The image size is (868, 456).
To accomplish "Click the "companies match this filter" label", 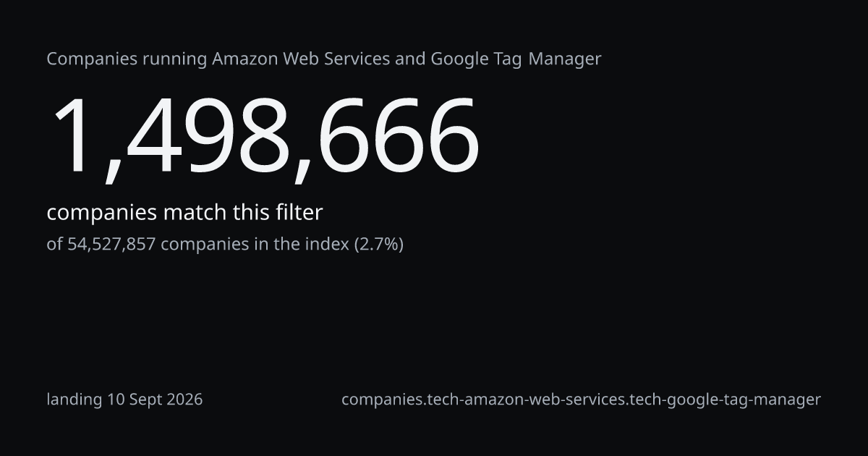I will pos(184,213).
